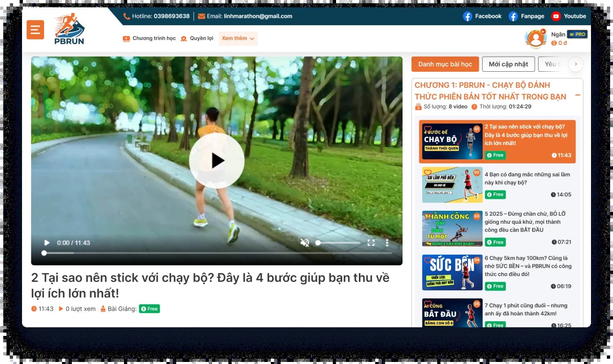The height and width of the screenshot is (364, 613).
Task: Favorite lesson 05 with heart icon
Action: tap(428, 303)
